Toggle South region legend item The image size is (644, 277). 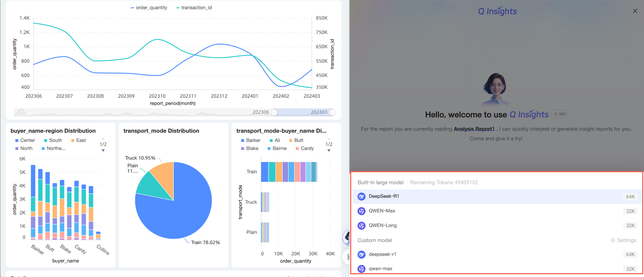53,140
